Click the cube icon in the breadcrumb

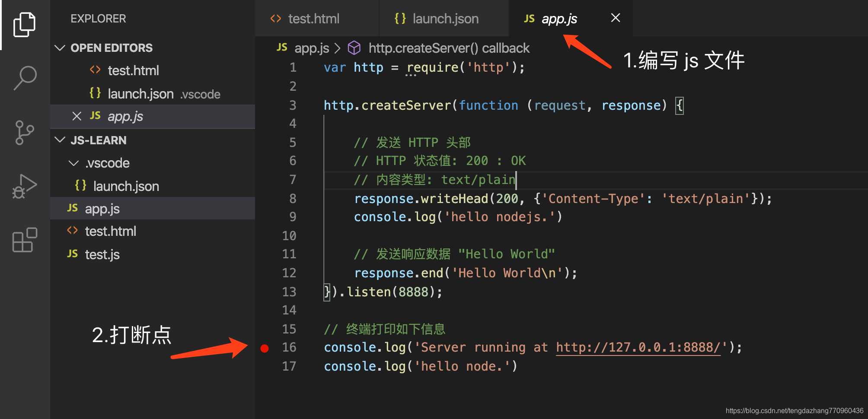(x=354, y=48)
